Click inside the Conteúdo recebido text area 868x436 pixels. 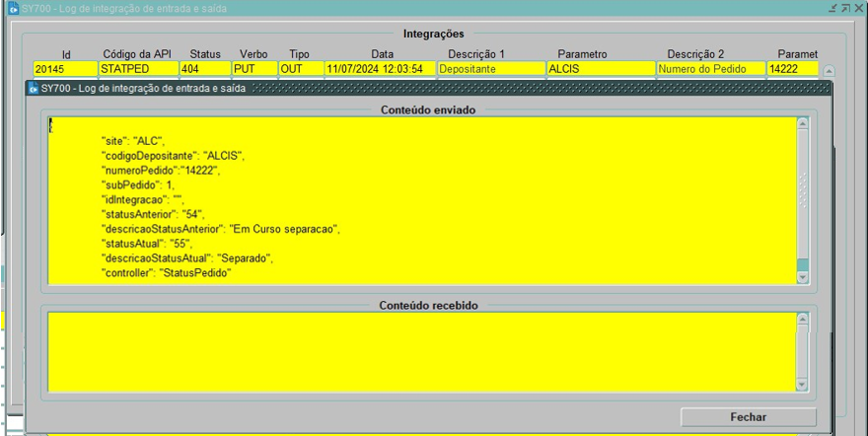(422, 352)
